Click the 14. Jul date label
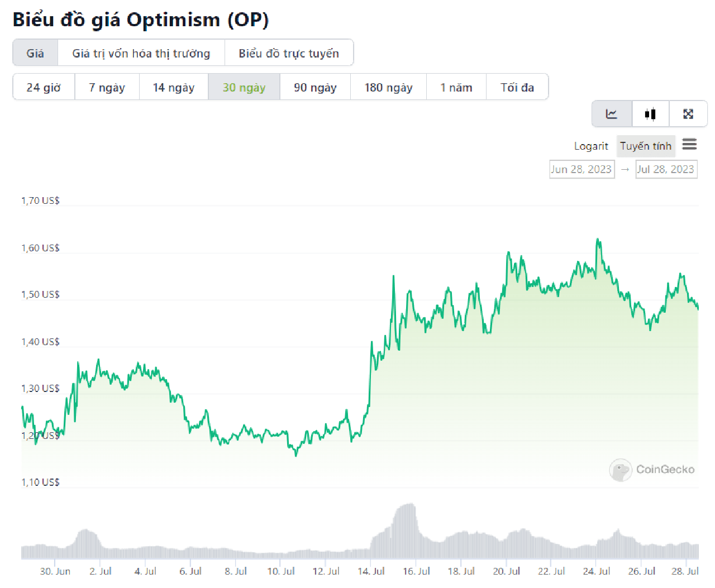Image resolution: width=715 pixels, height=588 pixels. (x=371, y=571)
